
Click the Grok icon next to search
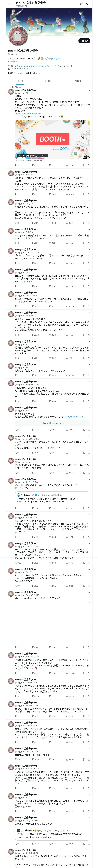click(x=81, y=4)
